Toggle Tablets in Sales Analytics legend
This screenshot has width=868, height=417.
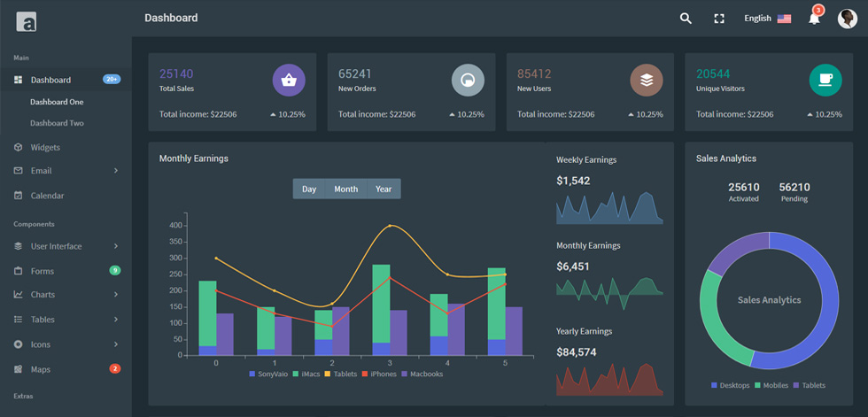[810, 385]
